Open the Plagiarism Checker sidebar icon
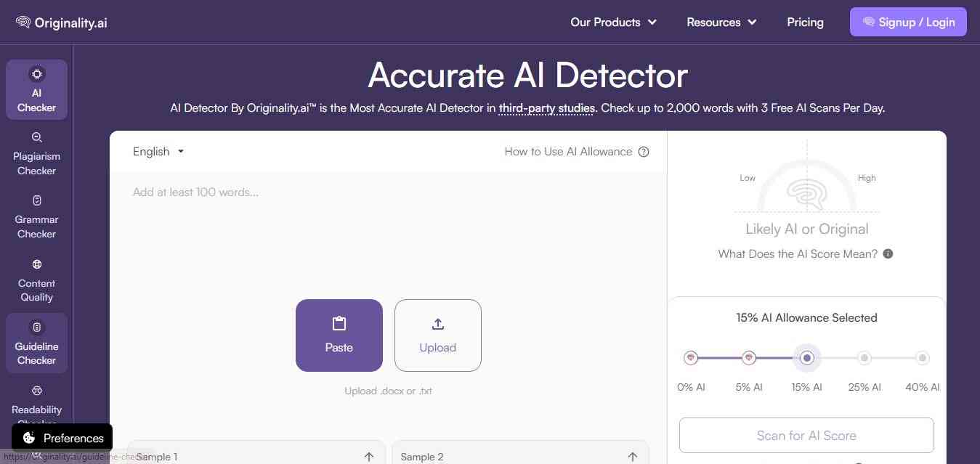The image size is (980, 464). pyautogui.click(x=37, y=137)
